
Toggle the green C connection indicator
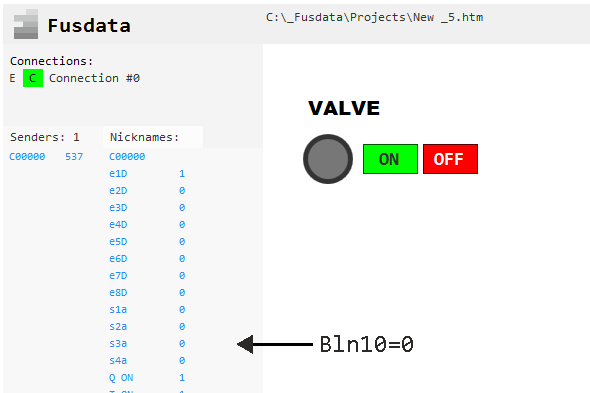[x=33, y=78]
